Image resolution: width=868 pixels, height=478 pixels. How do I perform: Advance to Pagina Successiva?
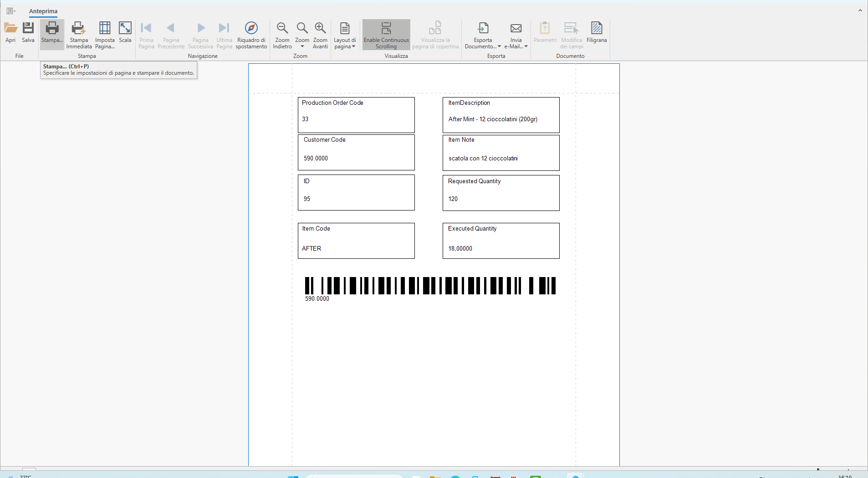[200, 35]
